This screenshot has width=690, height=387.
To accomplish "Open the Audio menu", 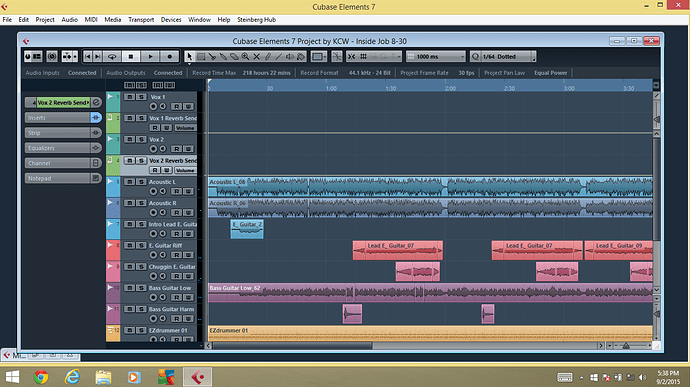I will click(x=70, y=19).
